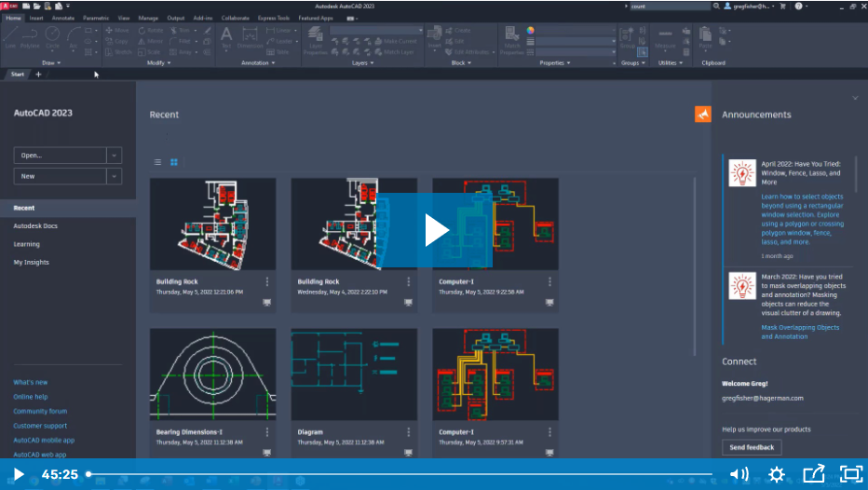Click the Match Properties tool
Screen dimensions: 868x490
tap(512, 40)
